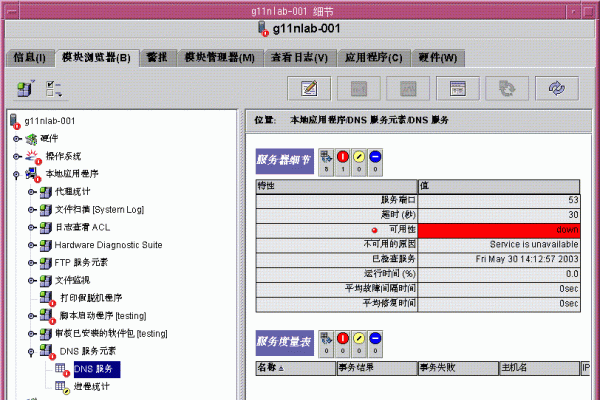Select the DNS 服务 tree item
This screenshot has height=400, width=600.
coord(97,369)
